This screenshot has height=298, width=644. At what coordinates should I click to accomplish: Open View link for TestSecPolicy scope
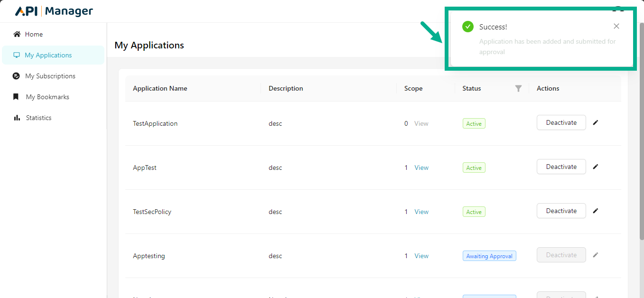[x=421, y=212]
